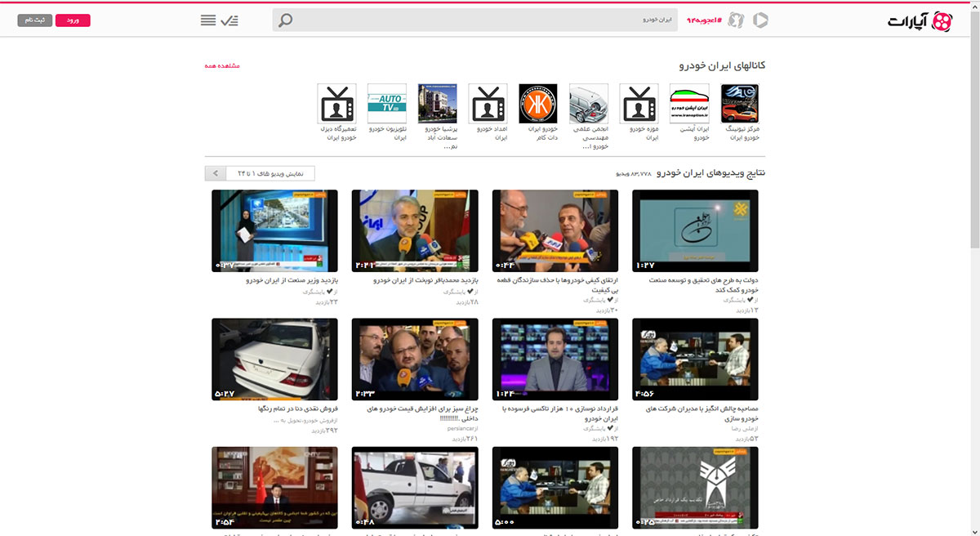The width and height of the screenshot is (980, 536).
Task: Open the امداد خودرو ایران channel TV icon
Action: point(488,104)
